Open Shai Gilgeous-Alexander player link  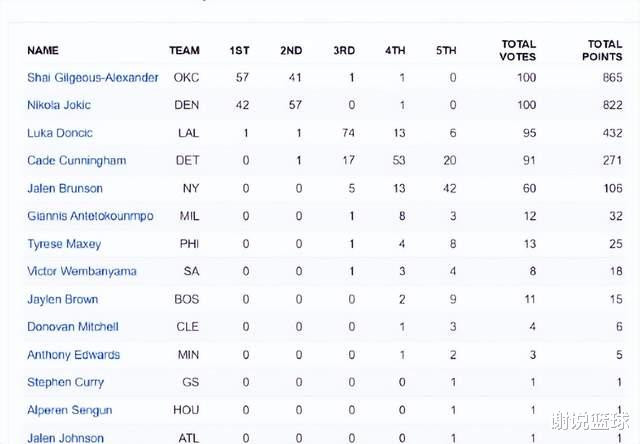[92, 77]
